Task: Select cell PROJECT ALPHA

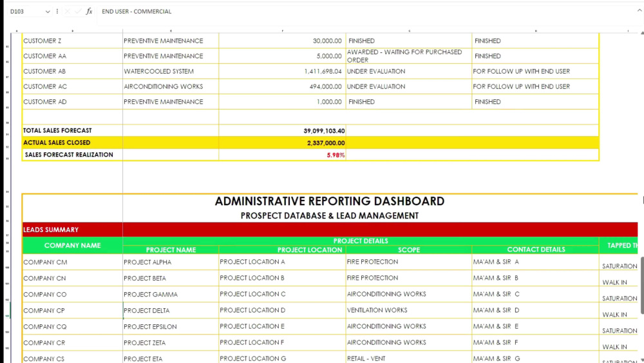Action: 171,262
